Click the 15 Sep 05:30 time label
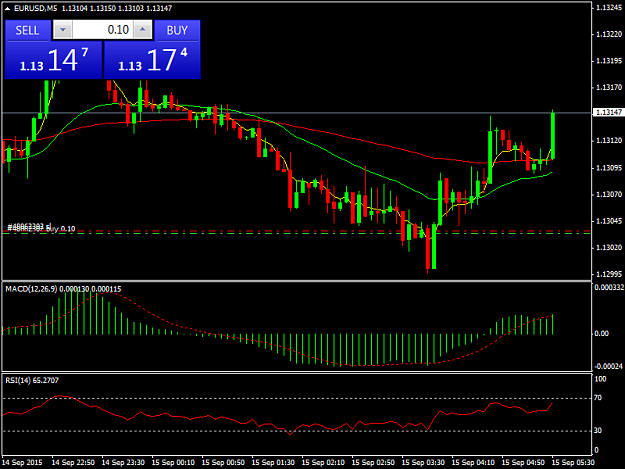625x469 pixels. tap(573, 463)
